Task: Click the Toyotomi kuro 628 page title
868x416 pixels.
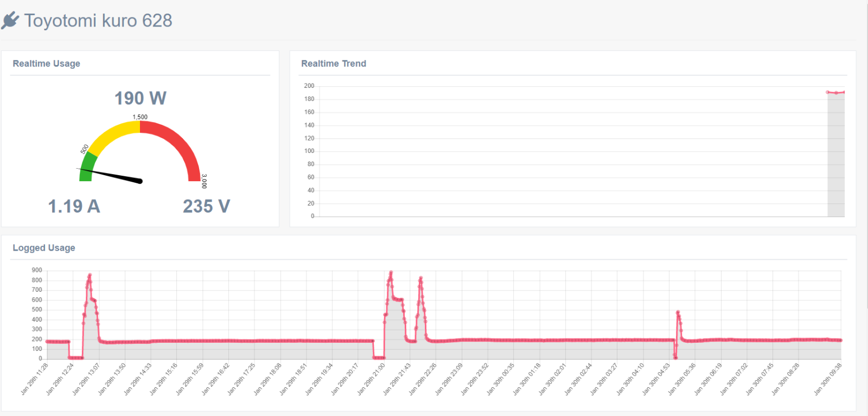Action: [x=98, y=21]
